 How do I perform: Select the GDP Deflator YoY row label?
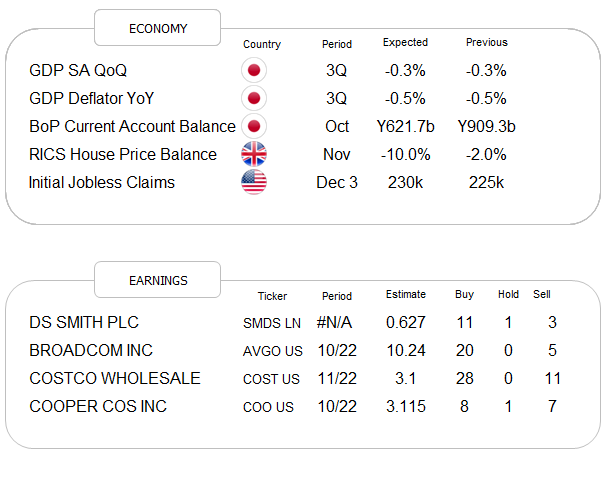[92, 98]
